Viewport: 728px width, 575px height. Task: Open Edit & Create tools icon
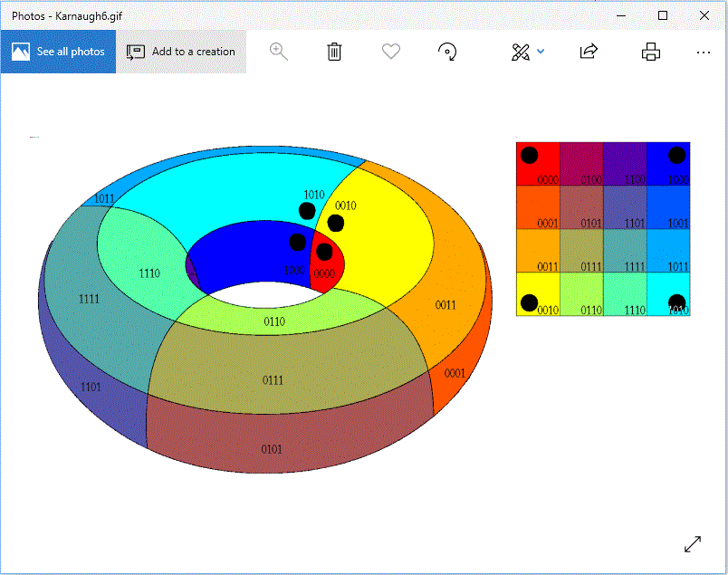(521, 52)
